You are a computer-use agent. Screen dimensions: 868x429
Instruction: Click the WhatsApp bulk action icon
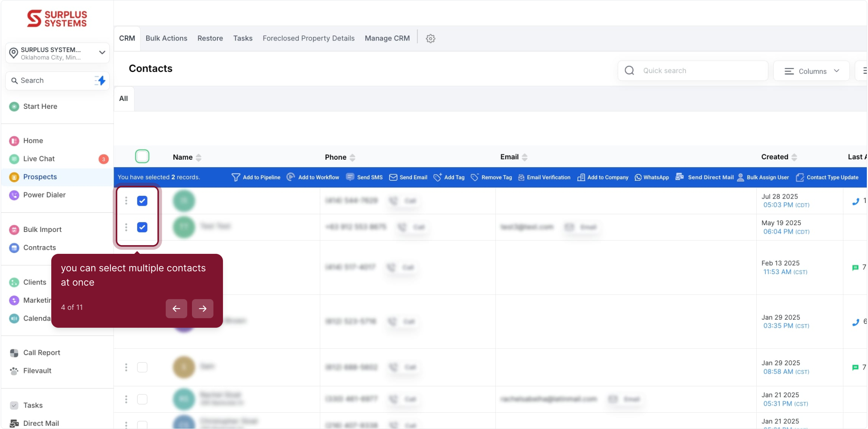638,177
